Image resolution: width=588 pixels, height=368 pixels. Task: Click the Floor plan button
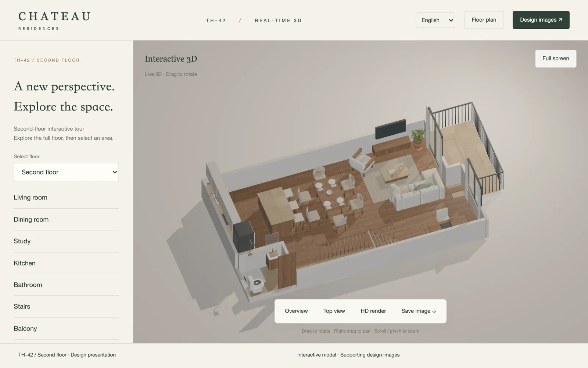click(x=484, y=20)
